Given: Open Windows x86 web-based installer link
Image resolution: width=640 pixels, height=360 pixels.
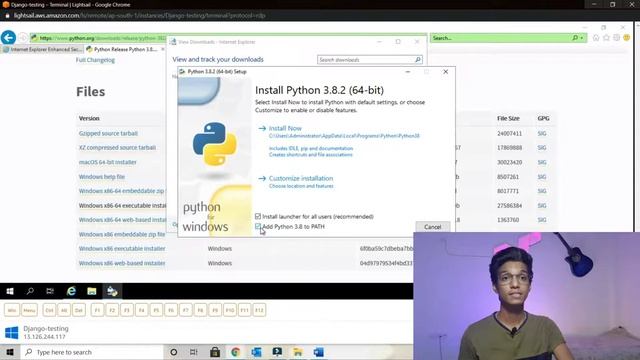Looking at the screenshot, I should (x=122, y=264).
